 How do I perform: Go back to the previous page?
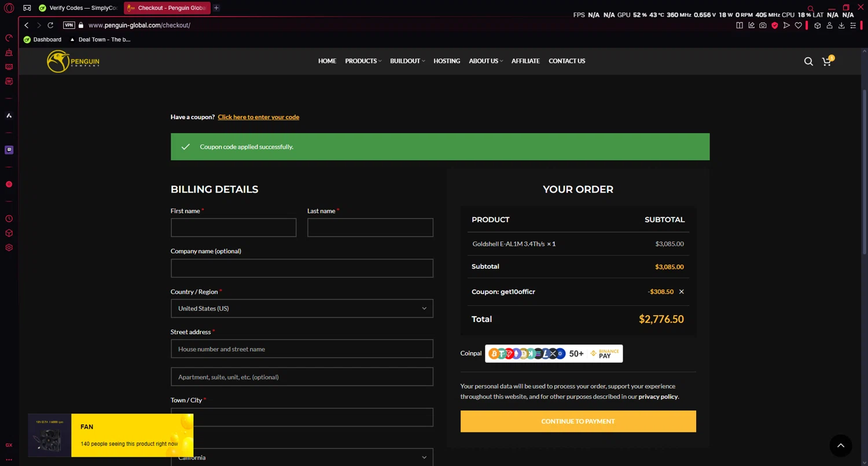[x=26, y=25]
